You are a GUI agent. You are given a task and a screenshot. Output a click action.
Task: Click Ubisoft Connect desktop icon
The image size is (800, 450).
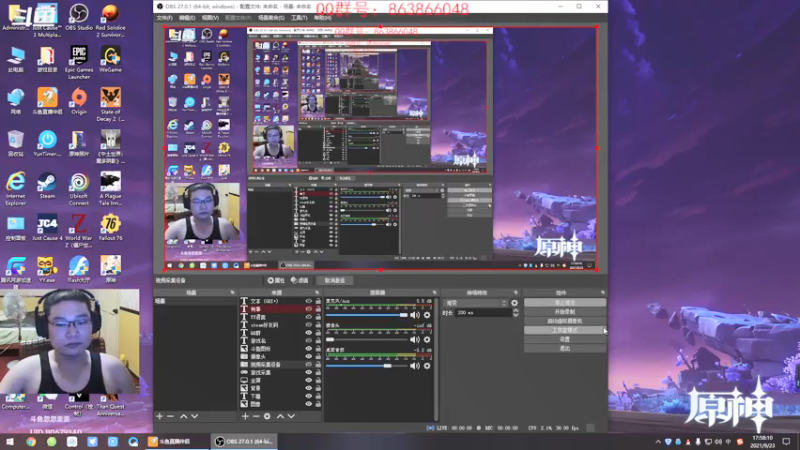tap(79, 189)
